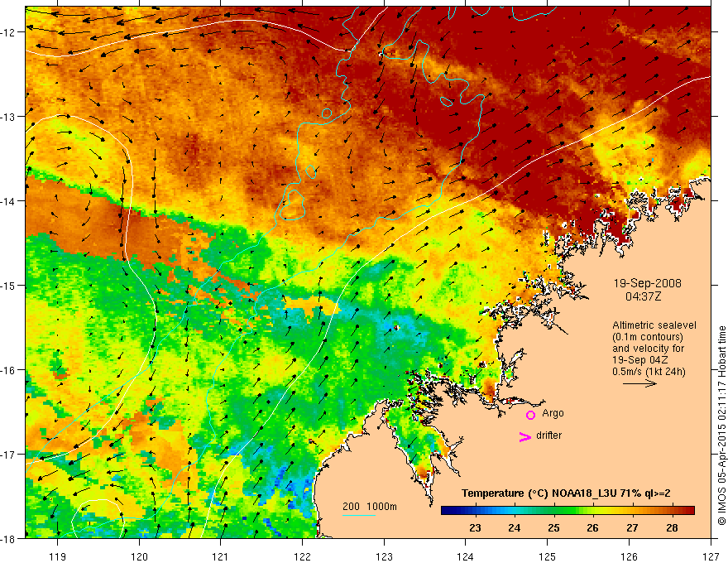Screen dimensions: 728x563
Task: Click the time text 04:37Z
Action: (643, 296)
